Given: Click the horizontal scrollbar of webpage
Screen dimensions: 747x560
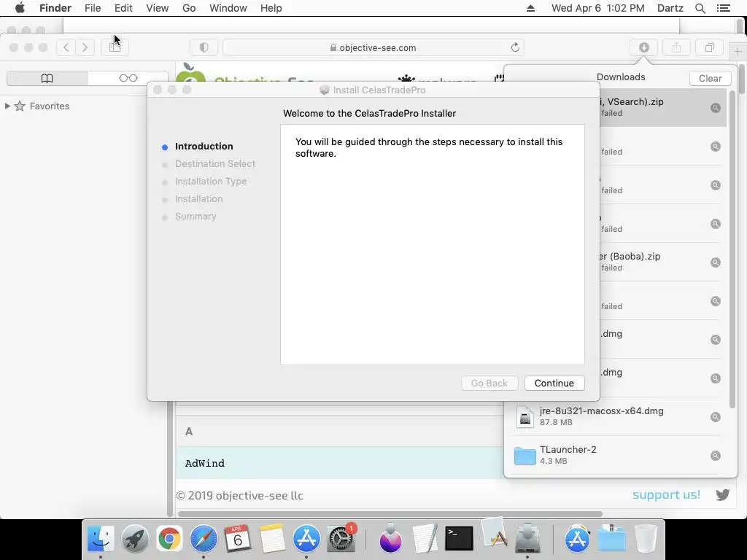Looking at the screenshot, I should pyautogui.click(x=390, y=514).
